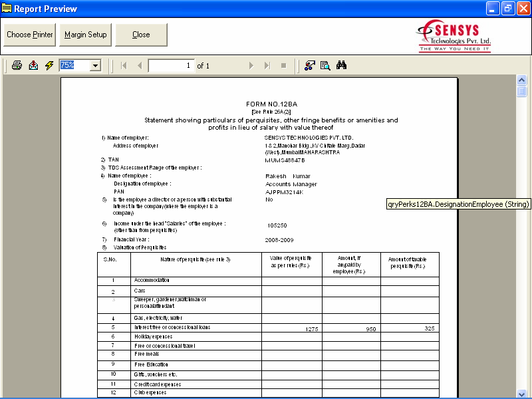Refresh the report with the lightning icon
This screenshot has height=399, width=532.
[49, 65]
